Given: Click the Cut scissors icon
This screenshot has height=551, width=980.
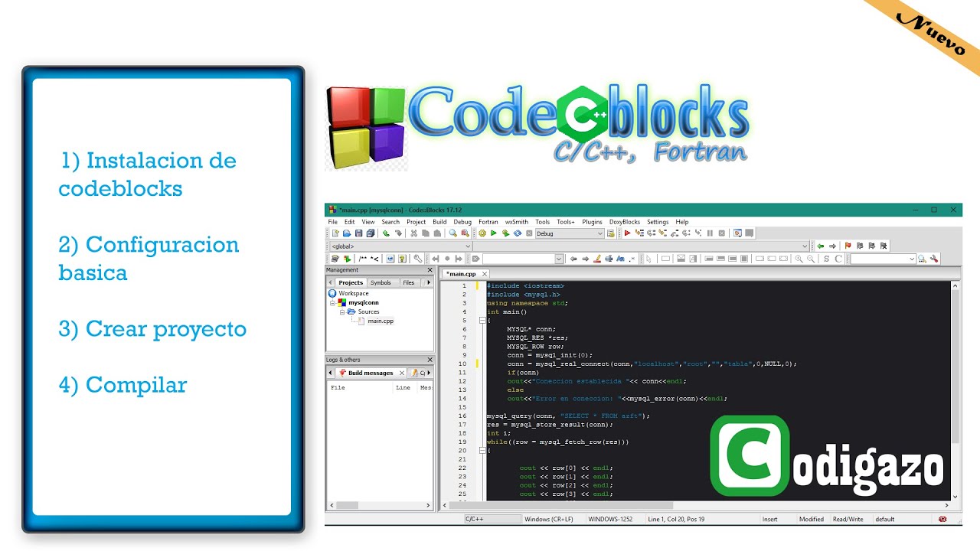Looking at the screenshot, I should 413,233.
